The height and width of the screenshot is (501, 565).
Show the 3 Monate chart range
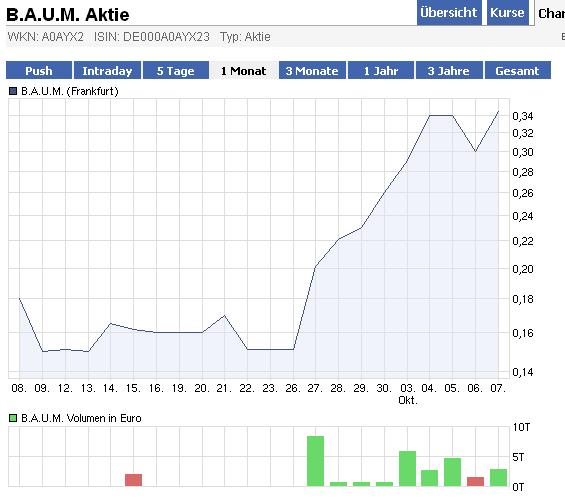pyautogui.click(x=312, y=70)
